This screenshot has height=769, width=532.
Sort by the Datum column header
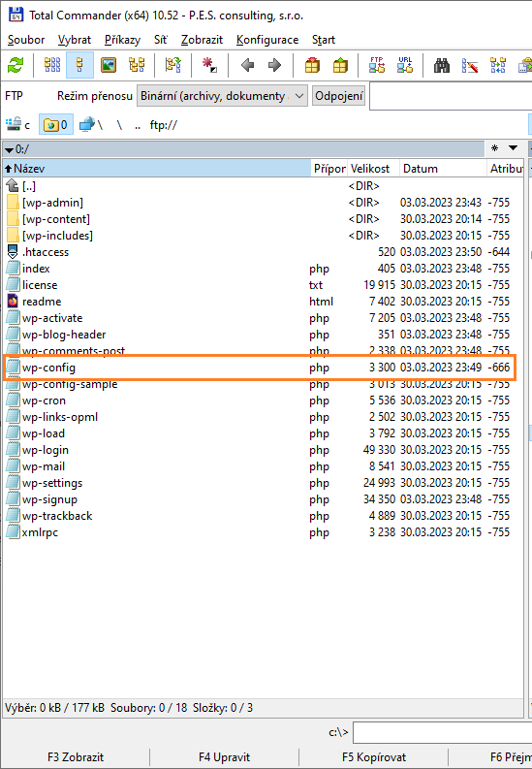pos(443,168)
